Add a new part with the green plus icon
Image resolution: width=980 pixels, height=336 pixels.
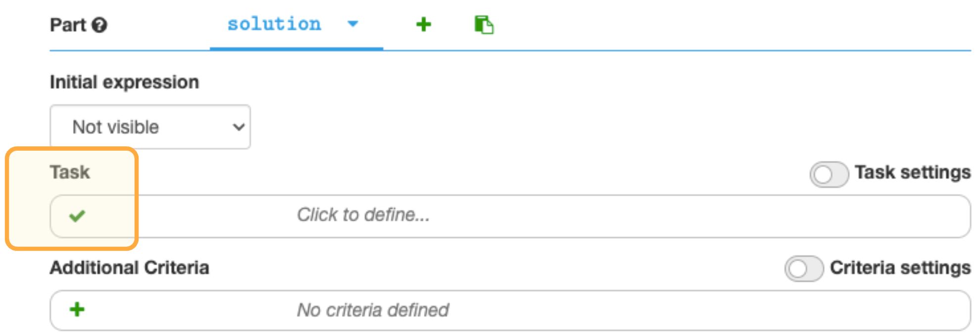424,24
